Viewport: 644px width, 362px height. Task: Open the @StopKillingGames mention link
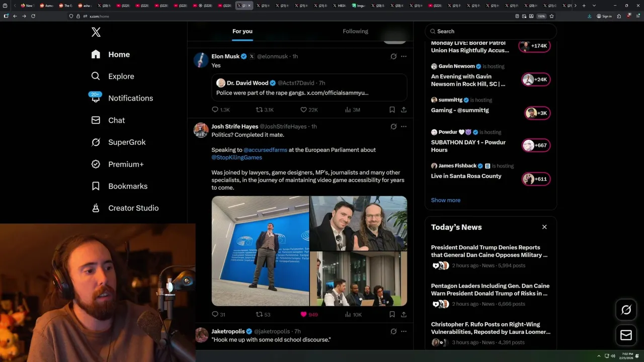(236, 157)
